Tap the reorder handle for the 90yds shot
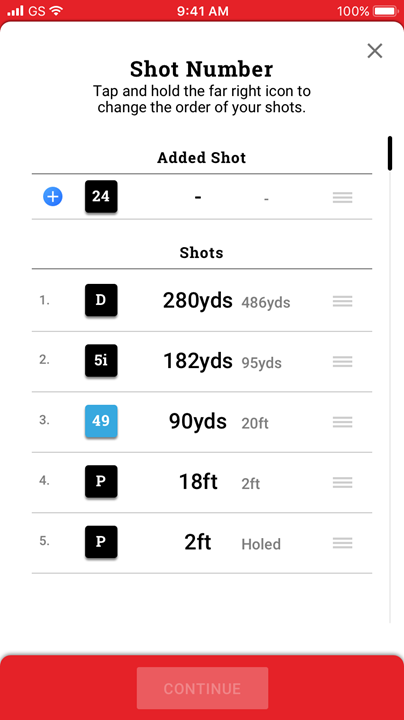The width and height of the screenshot is (404, 720). point(342,422)
